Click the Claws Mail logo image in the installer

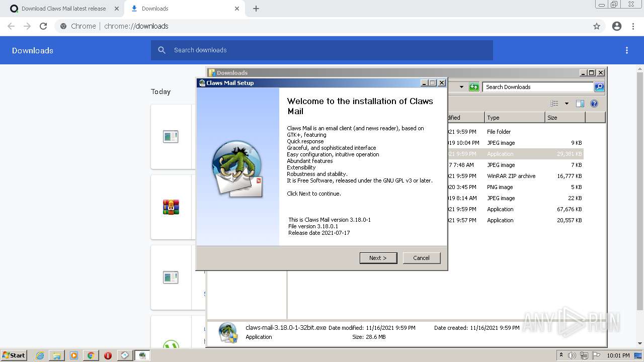point(237,168)
